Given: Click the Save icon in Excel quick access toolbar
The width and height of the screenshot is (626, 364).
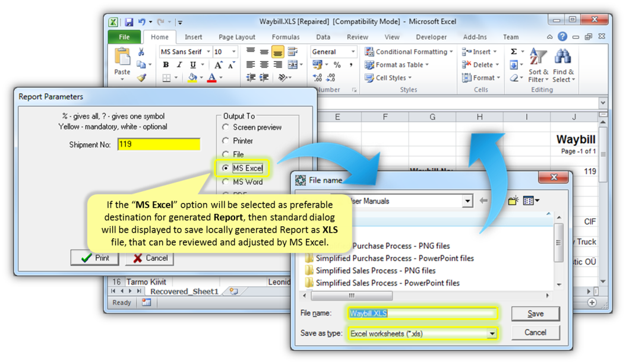Looking at the screenshot, I should coord(129,22).
